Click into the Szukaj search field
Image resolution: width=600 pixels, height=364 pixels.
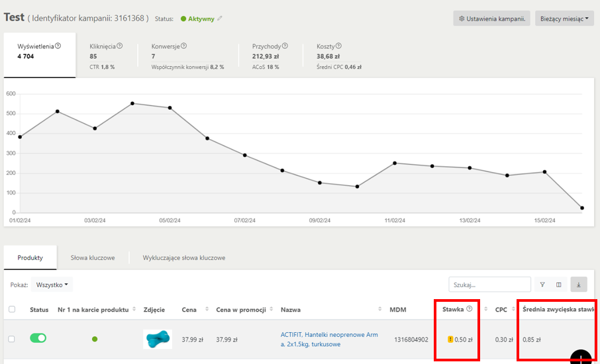[x=489, y=285]
